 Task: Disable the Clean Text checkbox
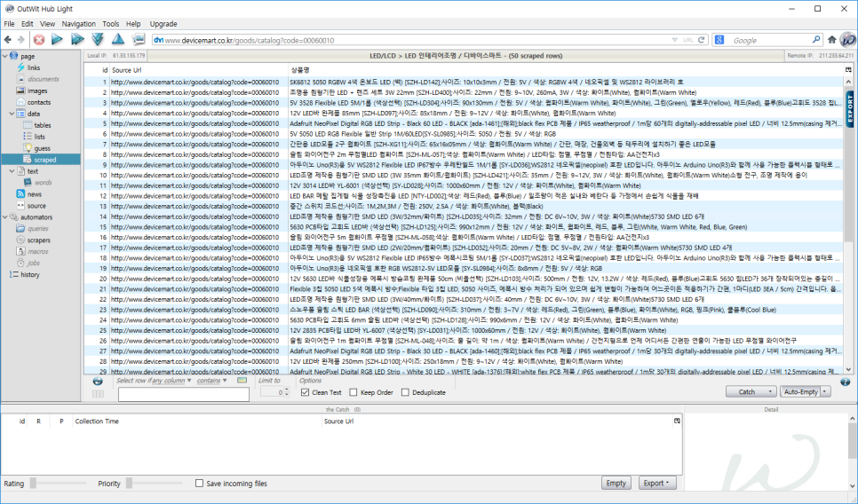306,392
